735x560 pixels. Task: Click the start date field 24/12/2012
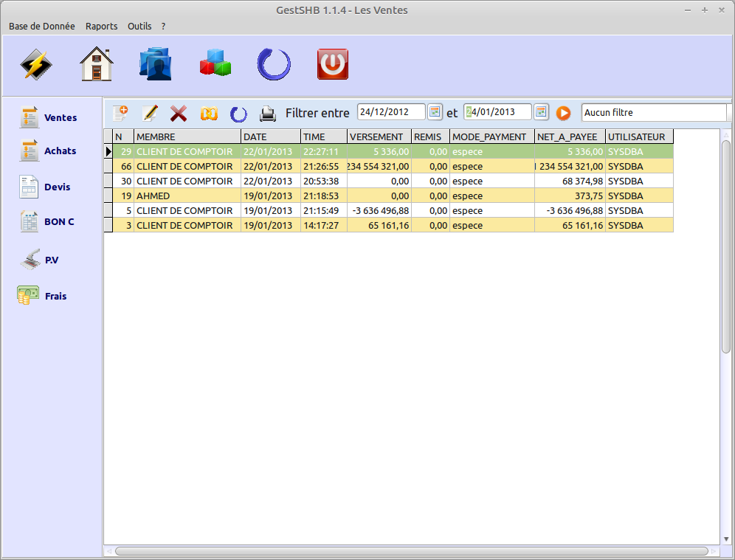coord(391,112)
